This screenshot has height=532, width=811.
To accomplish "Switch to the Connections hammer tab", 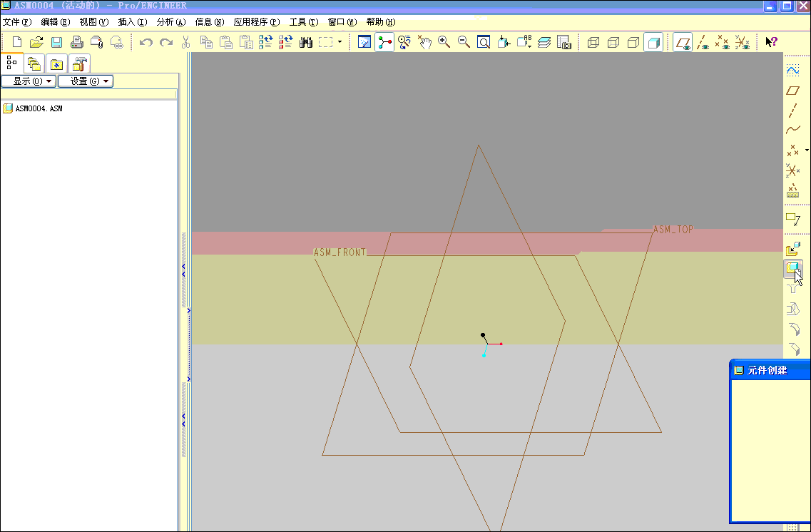I will 79,63.
